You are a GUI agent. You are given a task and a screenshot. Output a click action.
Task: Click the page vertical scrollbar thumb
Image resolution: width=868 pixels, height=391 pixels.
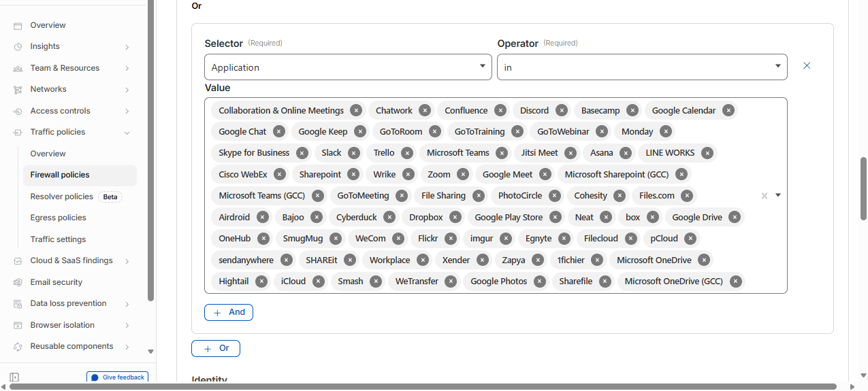point(863,188)
